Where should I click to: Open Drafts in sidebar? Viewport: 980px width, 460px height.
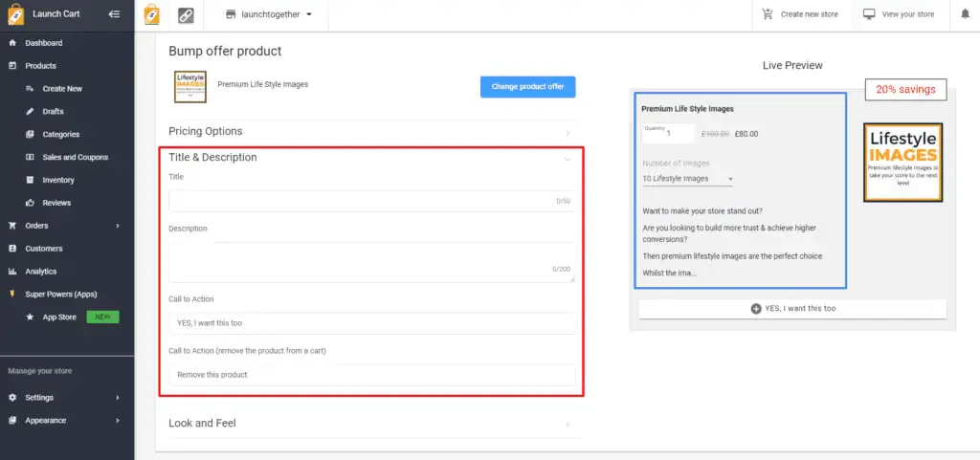pos(54,111)
